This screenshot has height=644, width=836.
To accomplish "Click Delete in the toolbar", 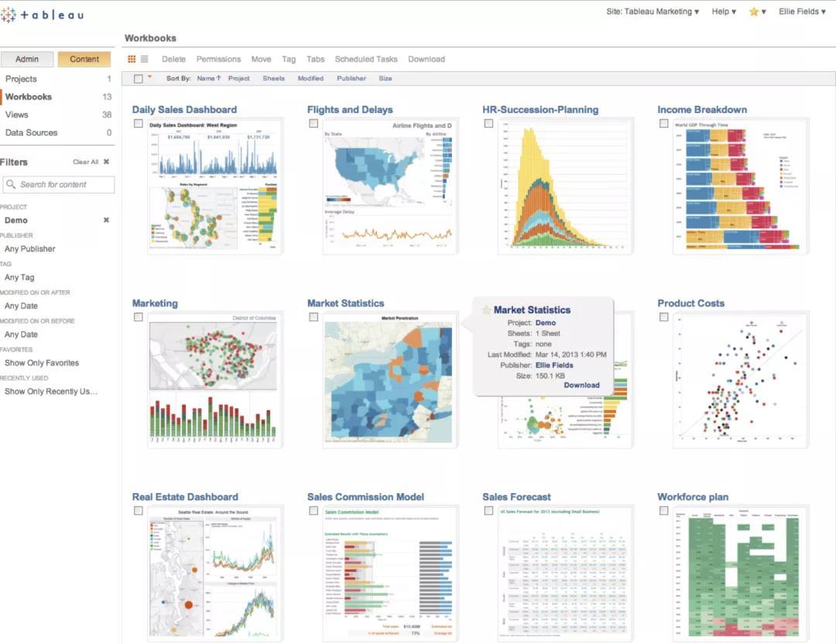I will tap(174, 59).
